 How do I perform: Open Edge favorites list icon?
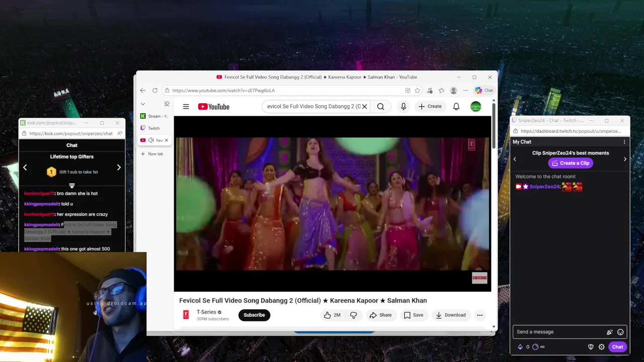point(441,90)
